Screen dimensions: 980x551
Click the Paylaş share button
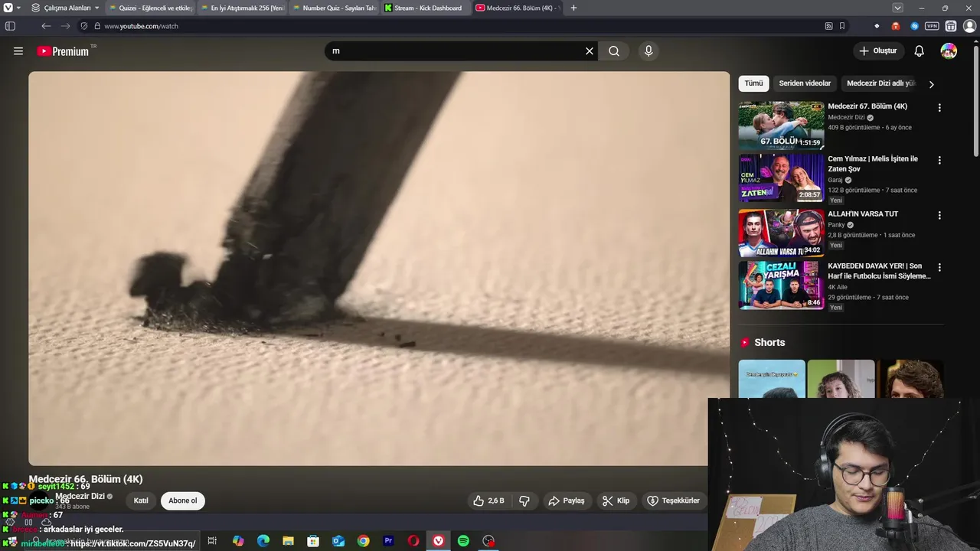tap(567, 500)
